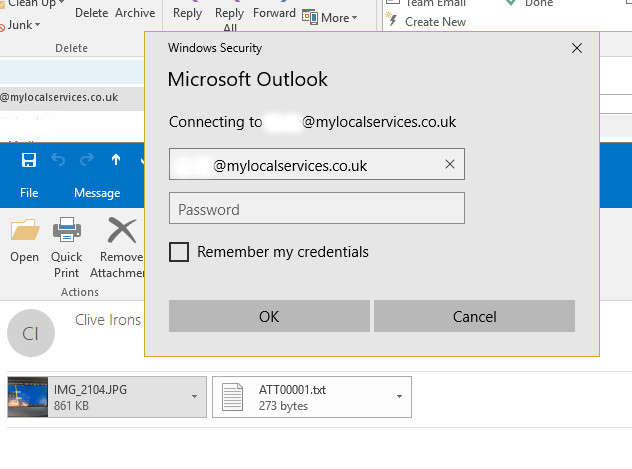The image size is (632, 469).
Task: Click the lightning Create New quick step
Action: pyautogui.click(x=391, y=19)
